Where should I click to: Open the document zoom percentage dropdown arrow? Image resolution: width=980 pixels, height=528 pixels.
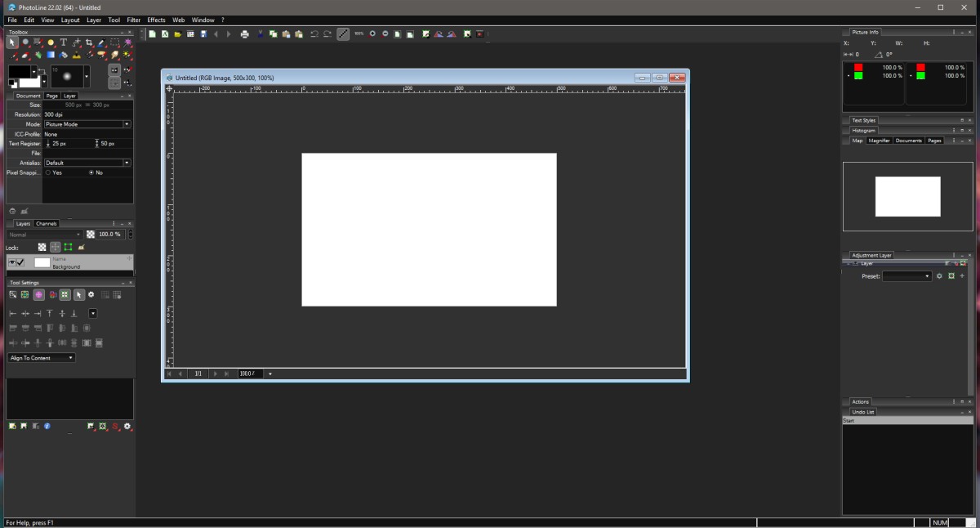[270, 374]
